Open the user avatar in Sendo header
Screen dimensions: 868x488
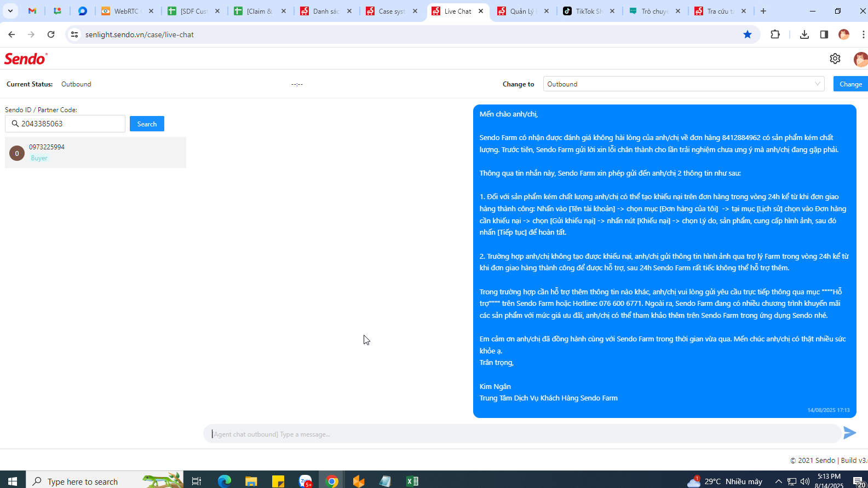coord(860,59)
